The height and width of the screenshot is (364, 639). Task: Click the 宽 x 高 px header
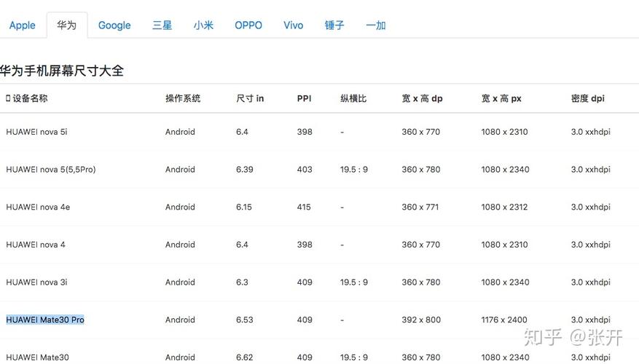point(501,98)
